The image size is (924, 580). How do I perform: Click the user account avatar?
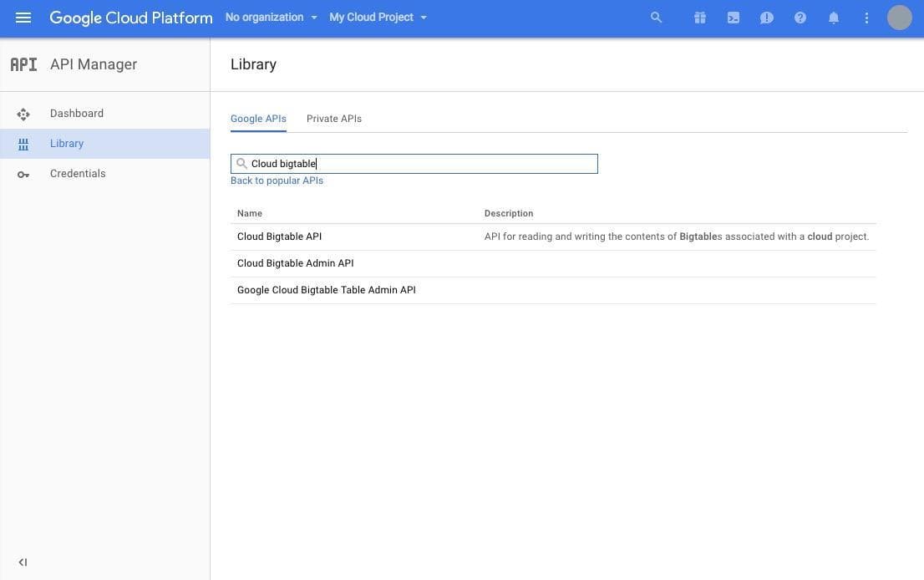899,18
